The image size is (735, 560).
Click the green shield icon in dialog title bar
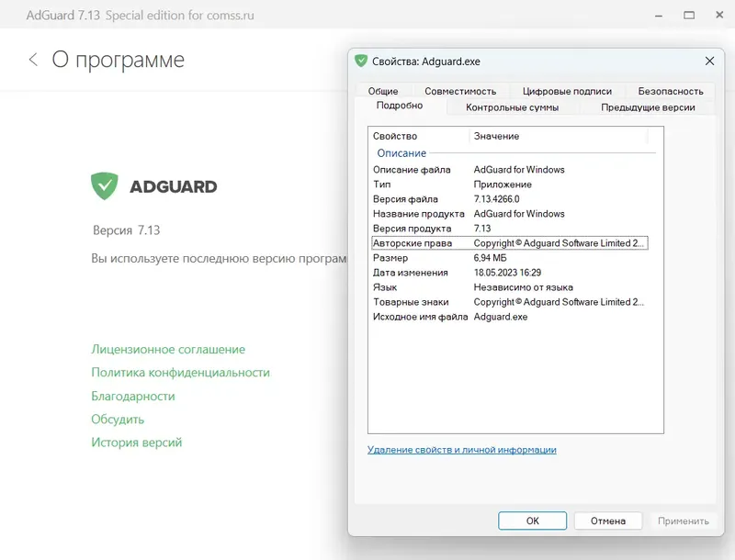point(361,61)
